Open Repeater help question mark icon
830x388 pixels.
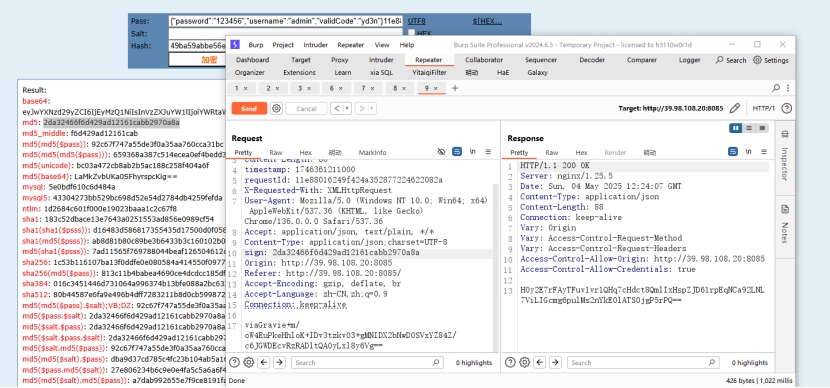[787, 109]
